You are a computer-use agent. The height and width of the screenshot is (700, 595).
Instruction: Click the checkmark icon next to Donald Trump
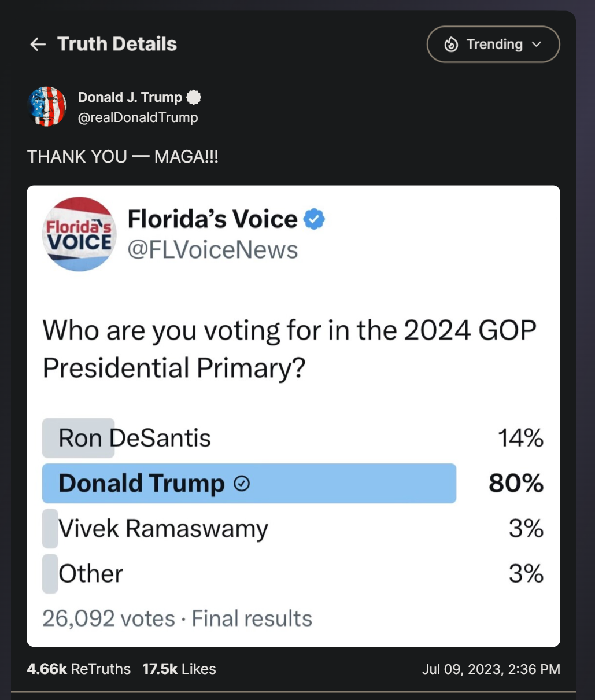pyautogui.click(x=242, y=483)
